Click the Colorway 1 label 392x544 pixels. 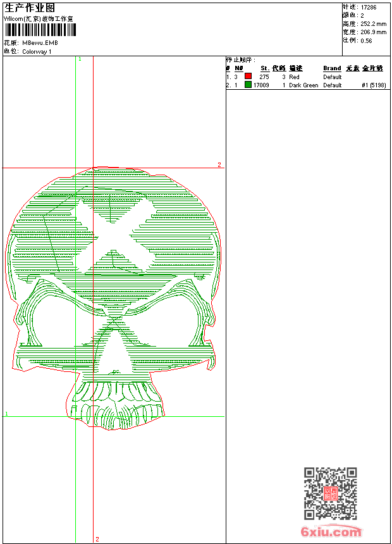pyautogui.click(x=37, y=51)
